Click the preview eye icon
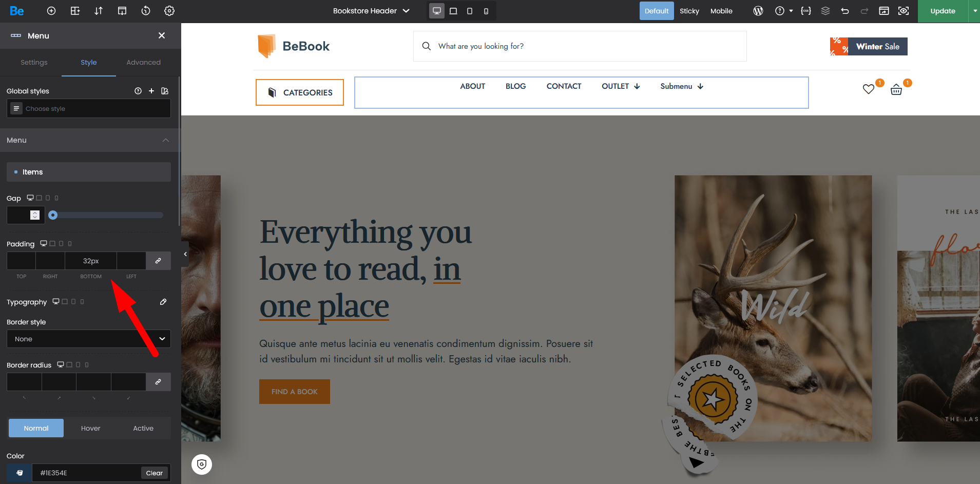980x484 pixels. coord(904,11)
